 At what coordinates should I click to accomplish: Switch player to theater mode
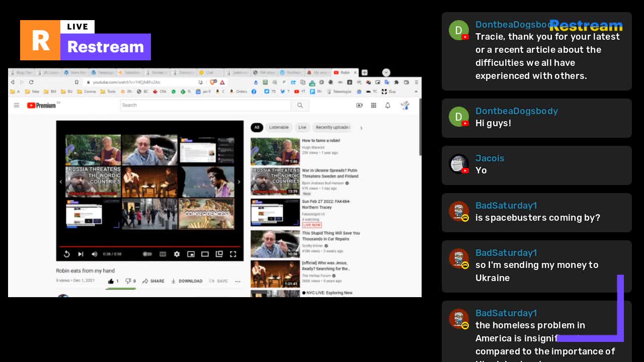205,254
